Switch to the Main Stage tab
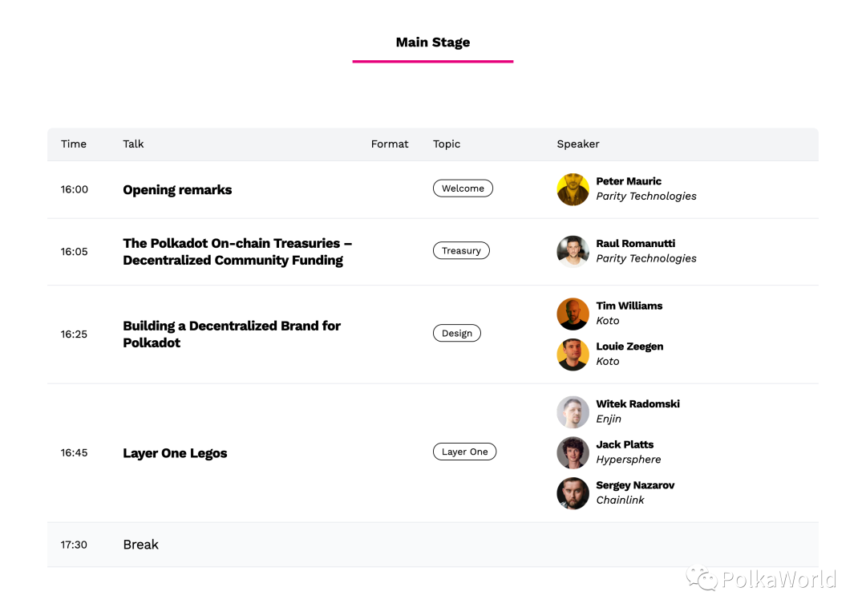 coord(433,43)
